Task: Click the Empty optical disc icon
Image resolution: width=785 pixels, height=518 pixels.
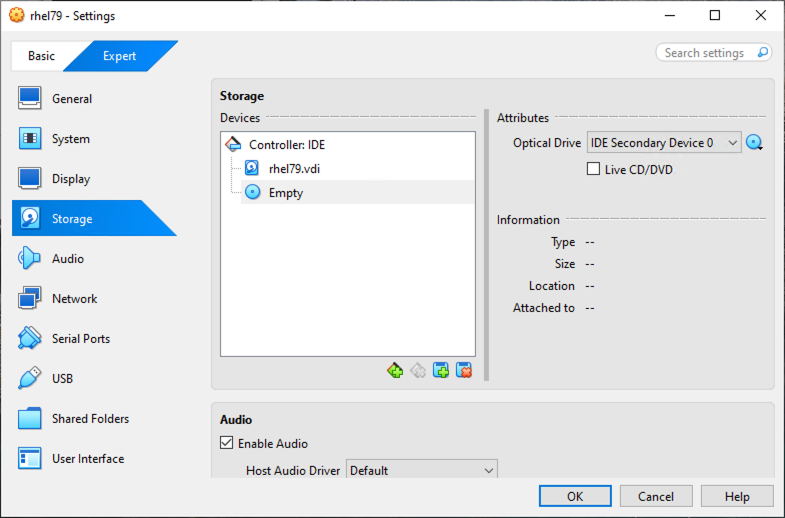Action: point(253,192)
